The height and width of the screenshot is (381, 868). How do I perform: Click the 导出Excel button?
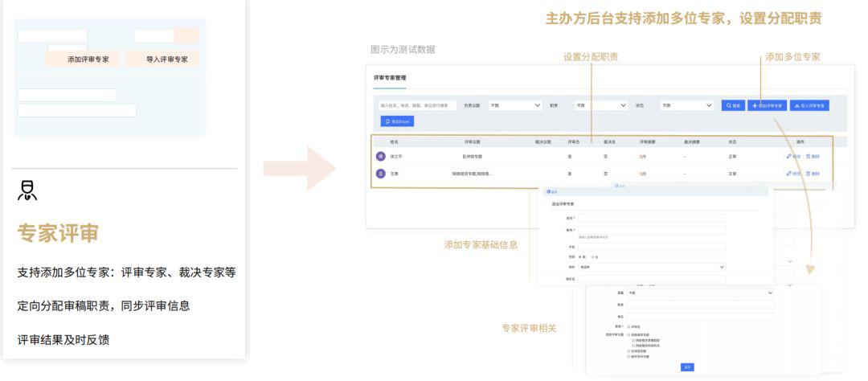(x=397, y=121)
